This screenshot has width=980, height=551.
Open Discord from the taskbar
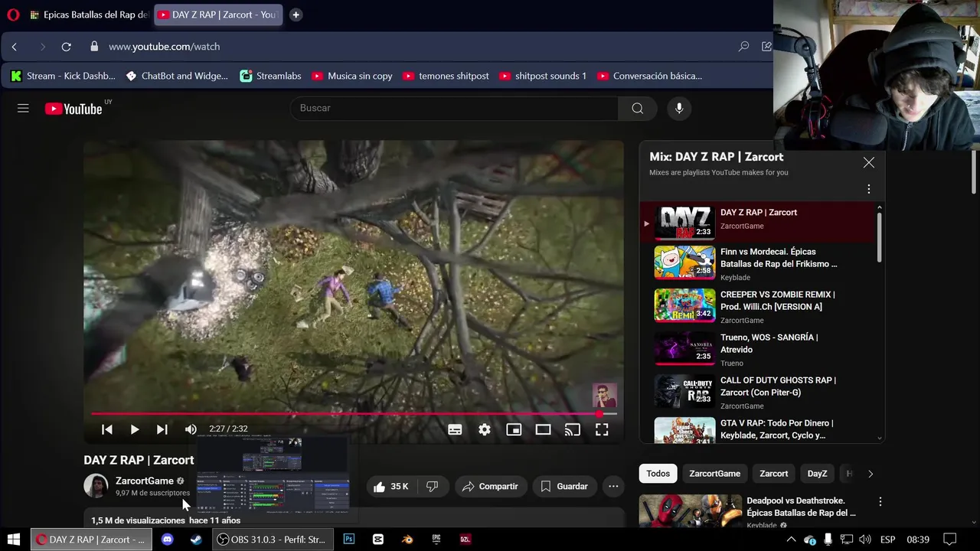point(168,540)
